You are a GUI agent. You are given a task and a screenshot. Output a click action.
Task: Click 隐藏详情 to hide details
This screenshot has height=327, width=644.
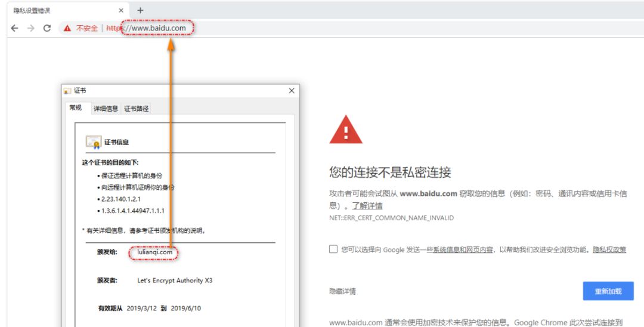click(342, 291)
